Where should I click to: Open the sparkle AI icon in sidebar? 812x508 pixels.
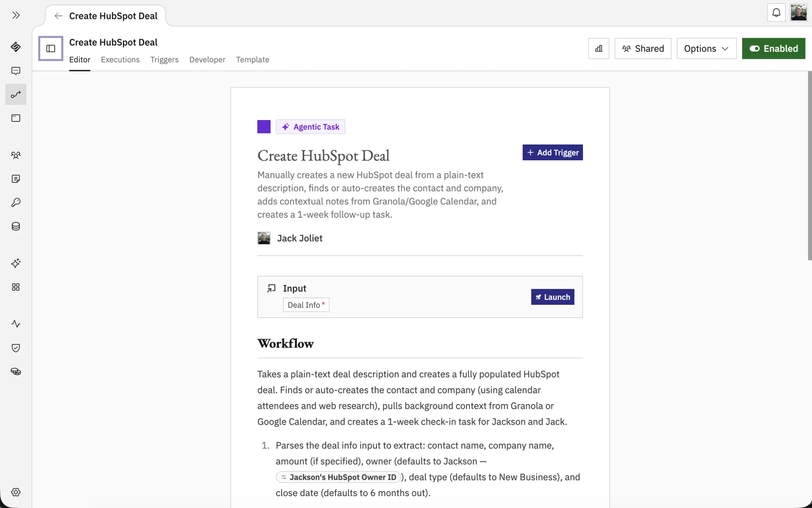click(16, 263)
